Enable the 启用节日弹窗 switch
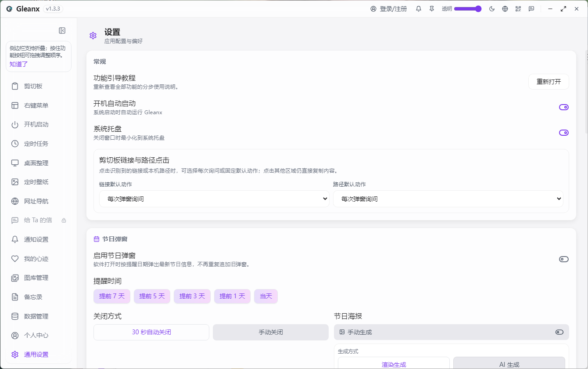This screenshot has width=588, height=369. [x=564, y=259]
